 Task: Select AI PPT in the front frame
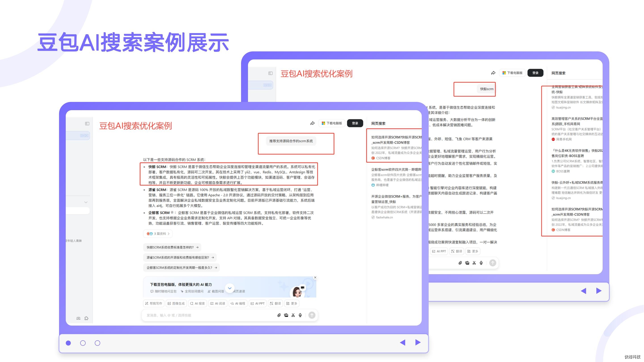(x=258, y=303)
